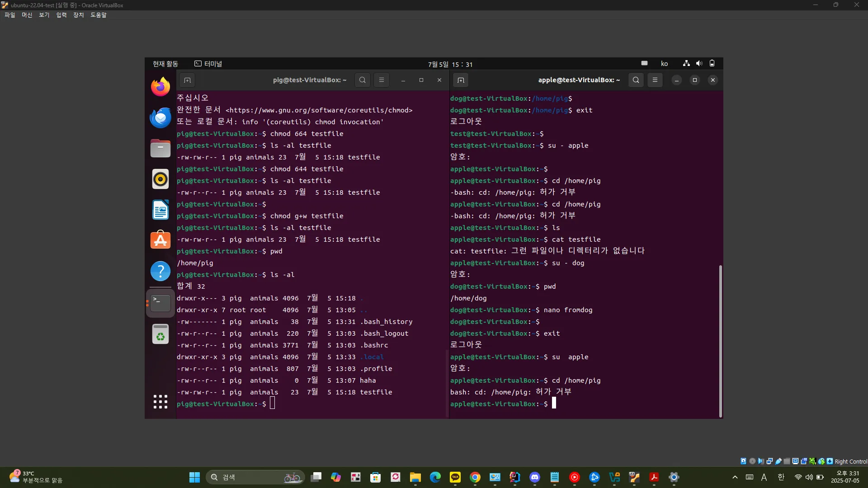The width and height of the screenshot is (868, 488).
Task: Open hamburger menu in apple terminal
Action: click(x=655, y=80)
